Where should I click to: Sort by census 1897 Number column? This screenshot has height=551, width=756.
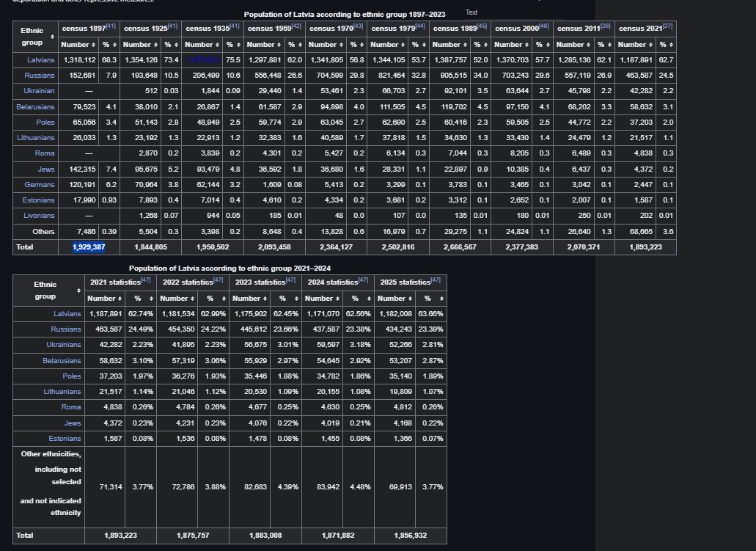[x=78, y=45]
